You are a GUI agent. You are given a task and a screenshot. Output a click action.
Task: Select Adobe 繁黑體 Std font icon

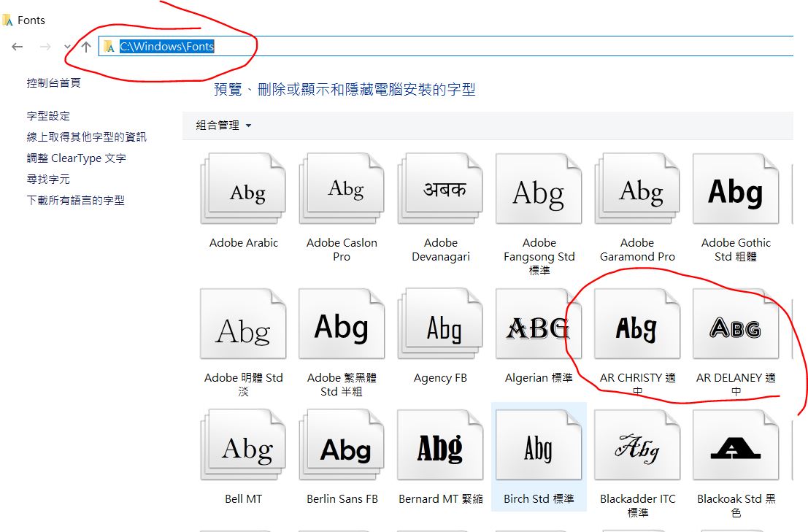(x=342, y=323)
